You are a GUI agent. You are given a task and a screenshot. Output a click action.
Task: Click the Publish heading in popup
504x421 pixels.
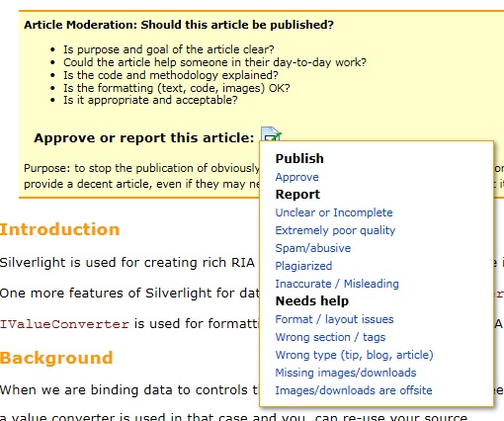(x=299, y=158)
